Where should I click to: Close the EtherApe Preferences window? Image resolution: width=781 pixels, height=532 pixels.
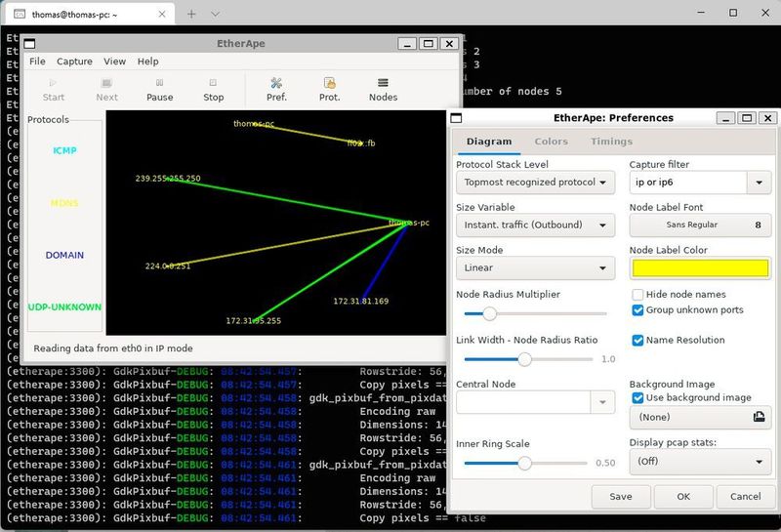[x=768, y=118]
